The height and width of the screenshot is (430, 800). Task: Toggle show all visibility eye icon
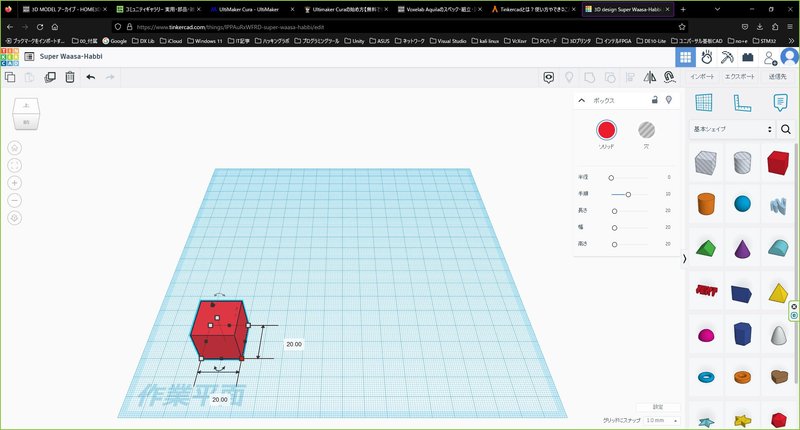(548, 78)
